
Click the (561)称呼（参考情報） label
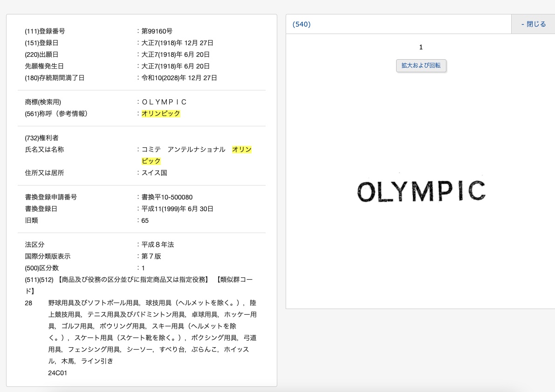tap(56, 114)
